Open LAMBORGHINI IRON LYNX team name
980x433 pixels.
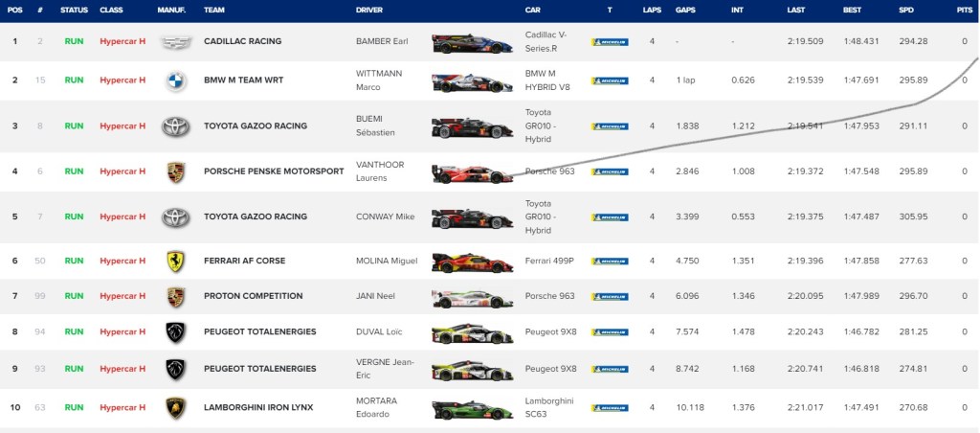(x=258, y=407)
